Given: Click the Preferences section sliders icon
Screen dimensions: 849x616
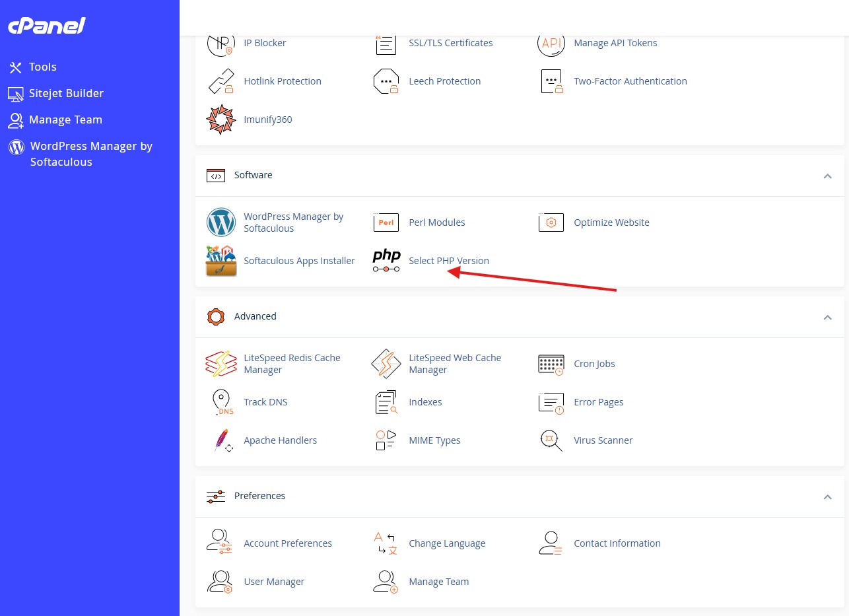Looking at the screenshot, I should click(216, 496).
